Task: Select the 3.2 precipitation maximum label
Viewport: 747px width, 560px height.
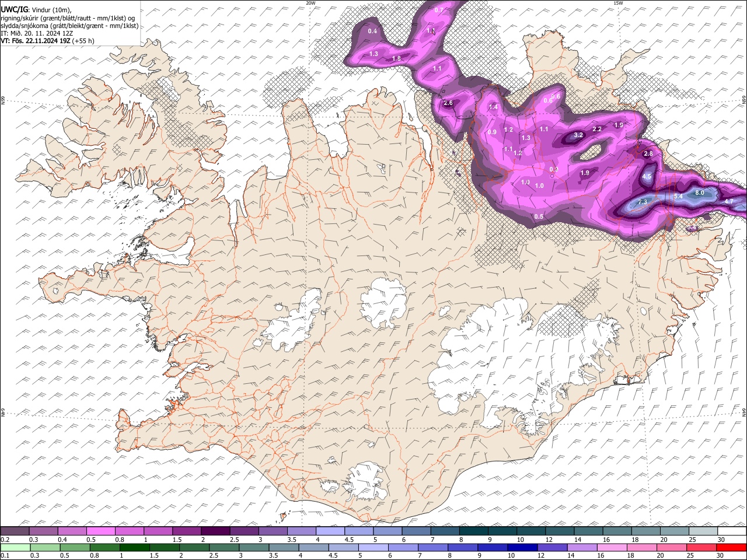Action: pyautogui.click(x=579, y=135)
